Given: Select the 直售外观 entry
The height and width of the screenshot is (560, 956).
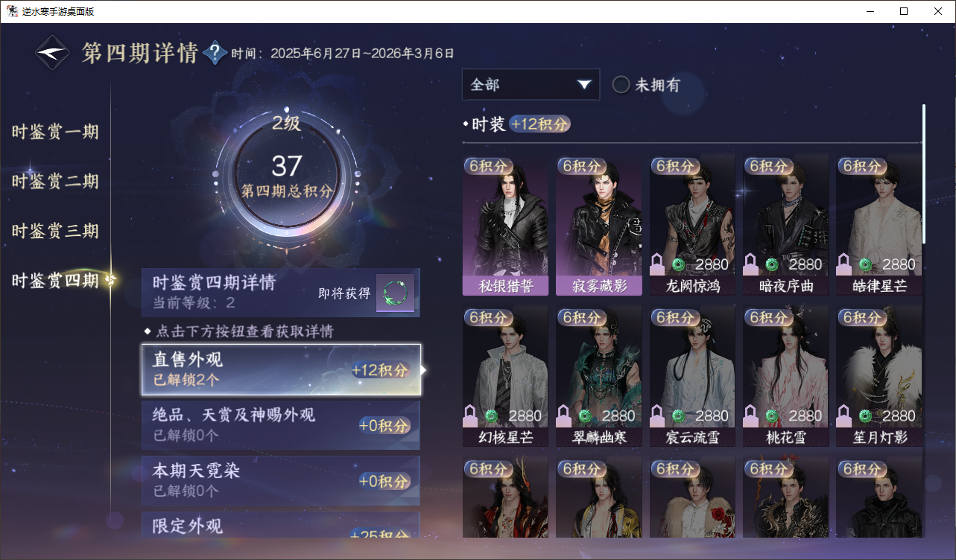Looking at the screenshot, I should coord(281,369).
